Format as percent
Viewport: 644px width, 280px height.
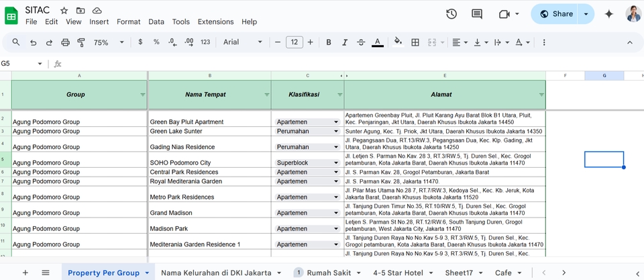click(x=156, y=42)
